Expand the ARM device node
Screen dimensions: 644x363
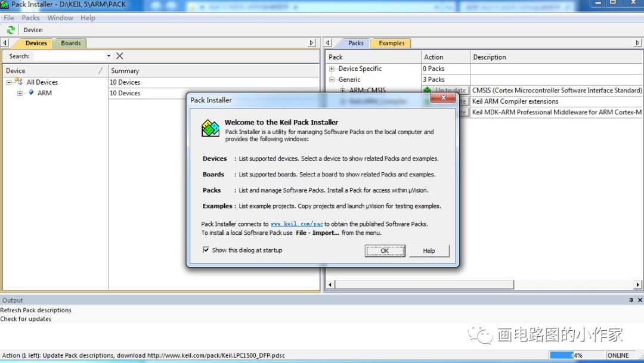(x=19, y=93)
